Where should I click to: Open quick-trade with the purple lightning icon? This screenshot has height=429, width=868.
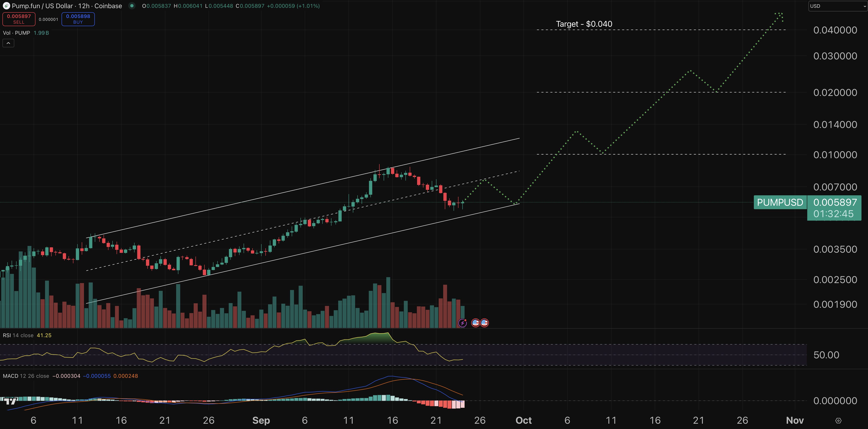[462, 323]
